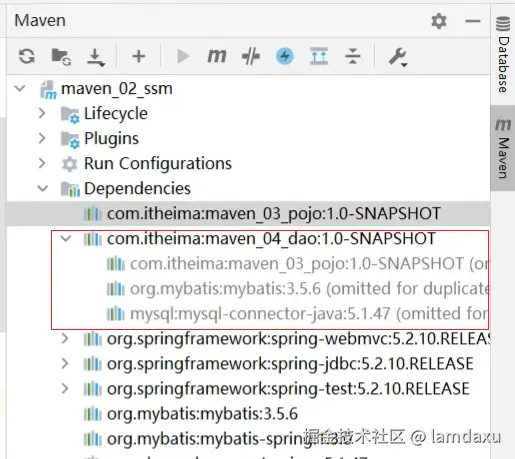
Task: Hide the Maven tool window
Action: pyautogui.click(x=473, y=21)
